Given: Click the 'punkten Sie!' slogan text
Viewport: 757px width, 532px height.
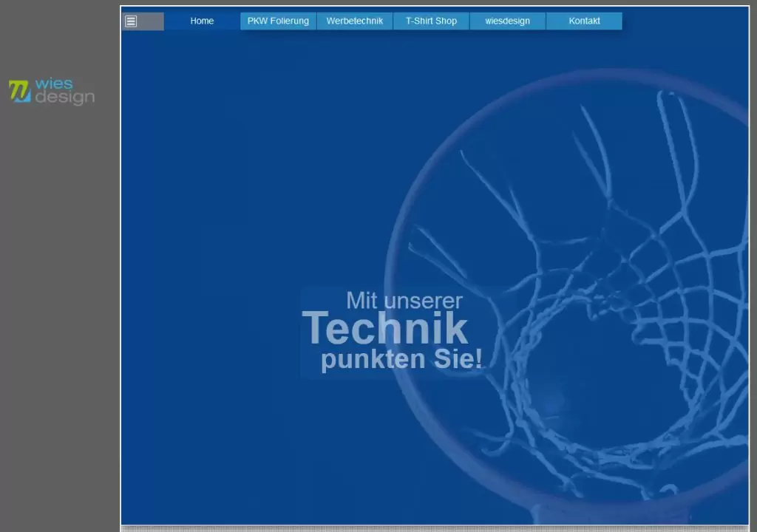Looking at the screenshot, I should (x=401, y=360).
